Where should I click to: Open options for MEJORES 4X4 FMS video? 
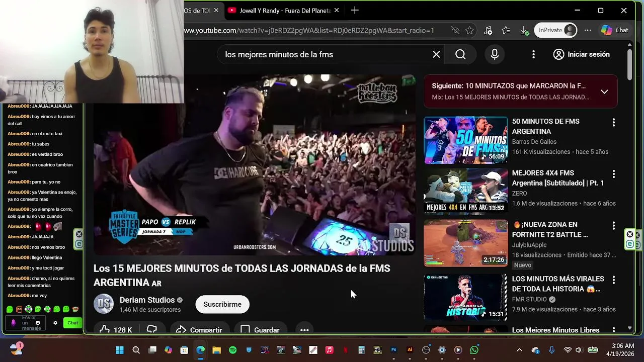tap(613, 174)
